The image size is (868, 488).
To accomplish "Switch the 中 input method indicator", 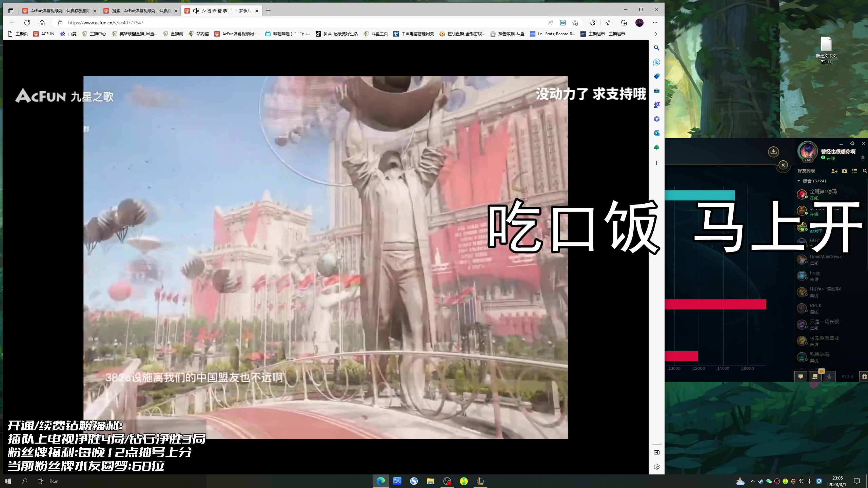I will click(x=810, y=481).
